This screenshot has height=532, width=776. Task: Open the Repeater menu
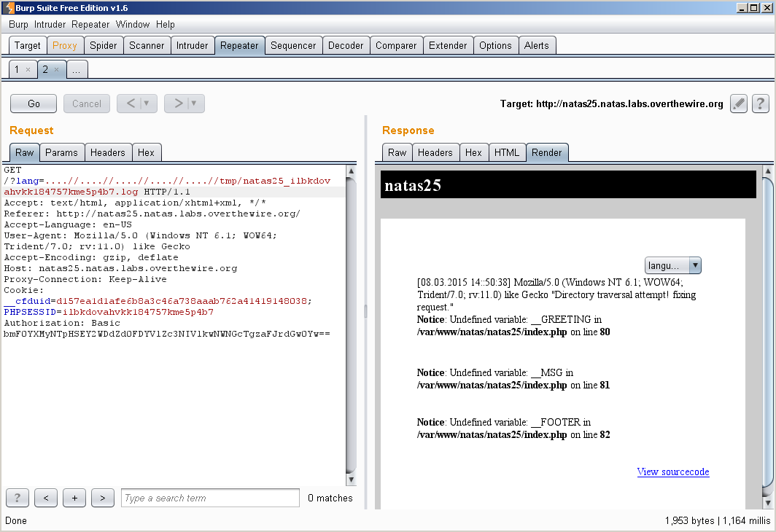coord(90,24)
